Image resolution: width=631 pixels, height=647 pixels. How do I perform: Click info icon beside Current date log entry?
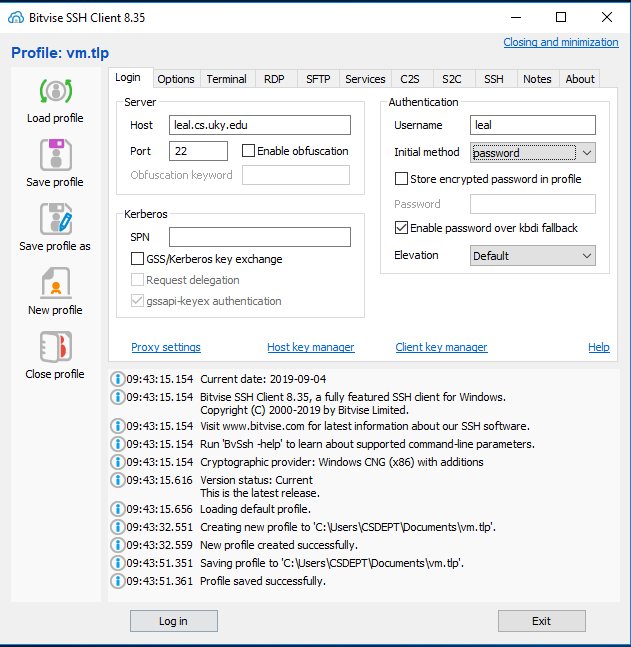118,379
